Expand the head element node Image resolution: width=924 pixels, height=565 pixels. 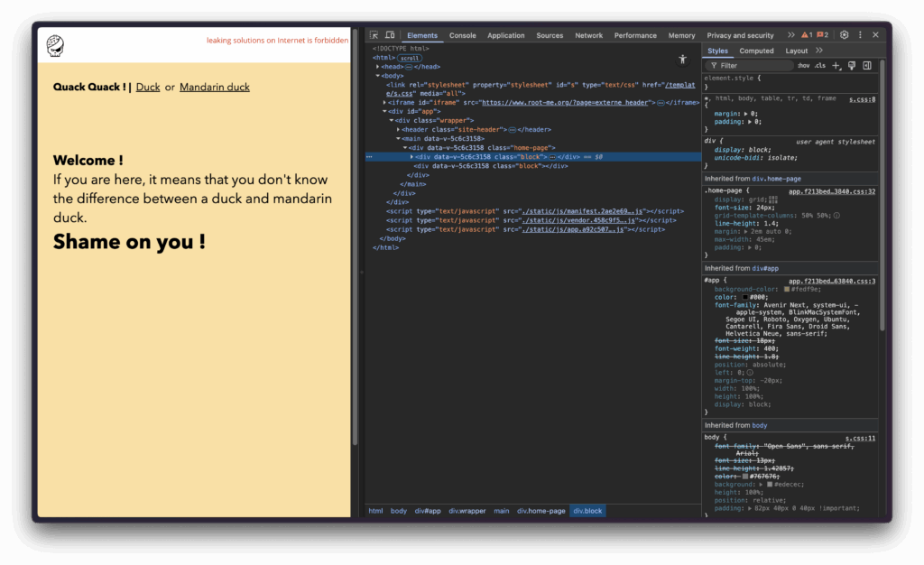pyautogui.click(x=379, y=66)
